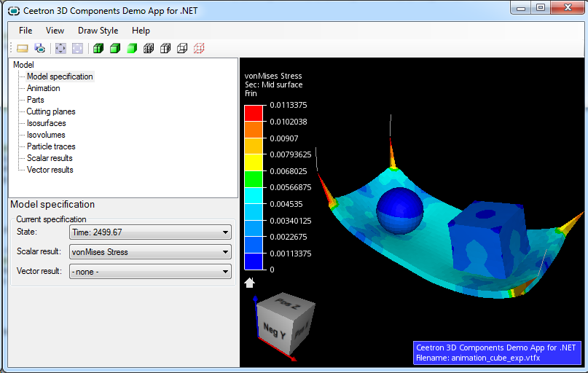Screen dimensions: 588x373
Task: Click the snapshot/print view toolbar icon
Action: [39, 49]
